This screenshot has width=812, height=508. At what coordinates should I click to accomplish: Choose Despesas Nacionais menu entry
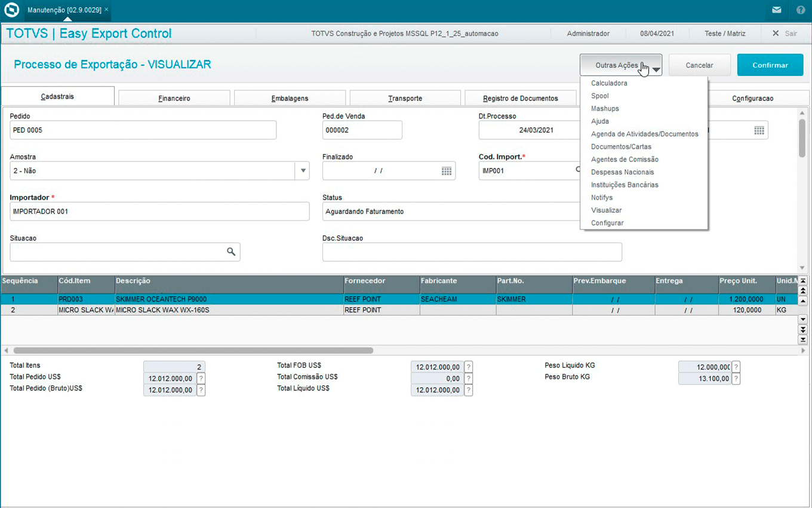coord(622,172)
